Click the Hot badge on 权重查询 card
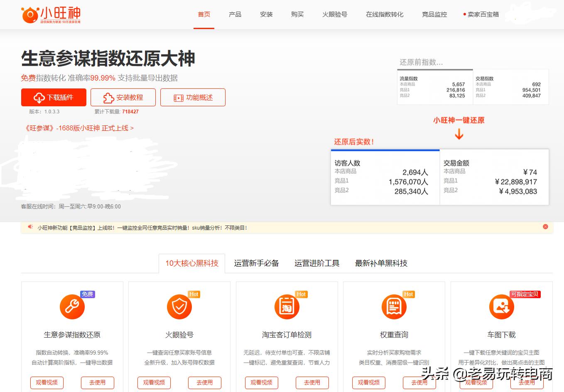564x392 pixels. (409, 294)
